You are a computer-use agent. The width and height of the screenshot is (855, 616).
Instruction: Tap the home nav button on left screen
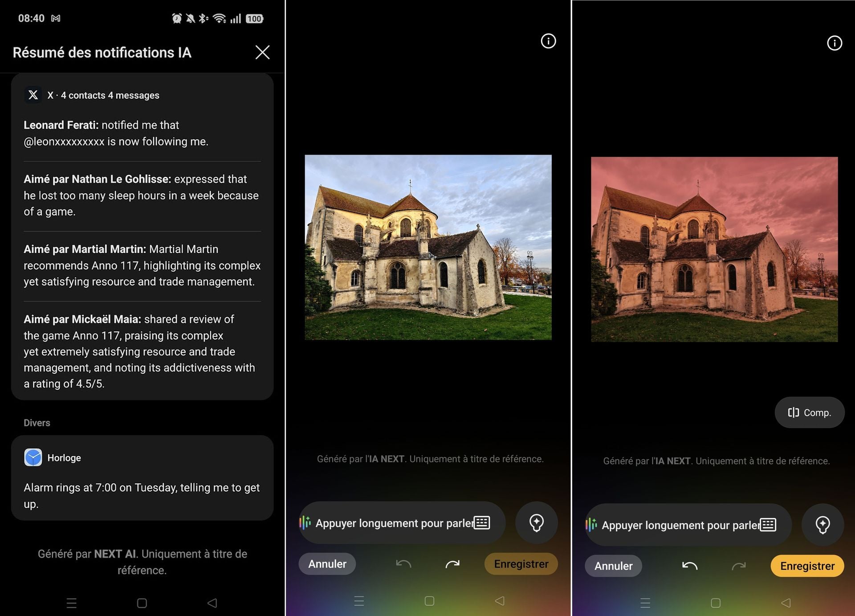pos(142,603)
